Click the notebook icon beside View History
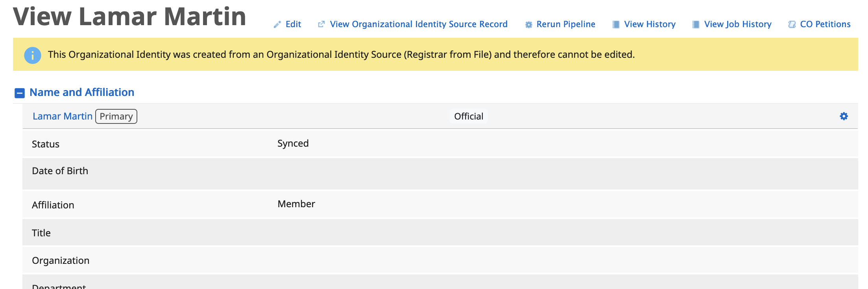 pyautogui.click(x=616, y=24)
